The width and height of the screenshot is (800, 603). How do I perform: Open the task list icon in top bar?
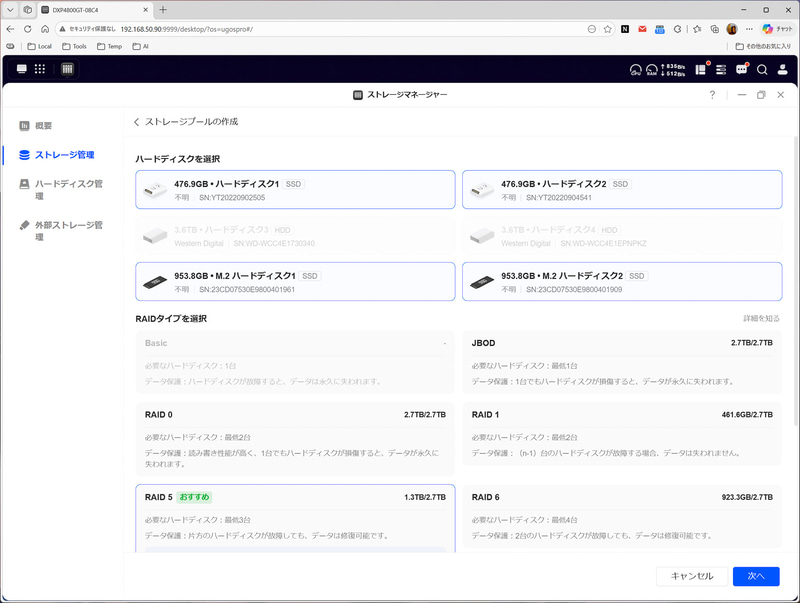pos(721,69)
